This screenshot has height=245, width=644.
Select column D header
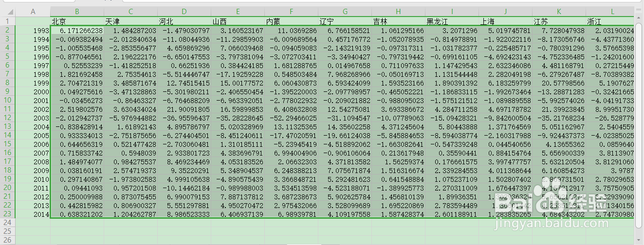pos(184,12)
